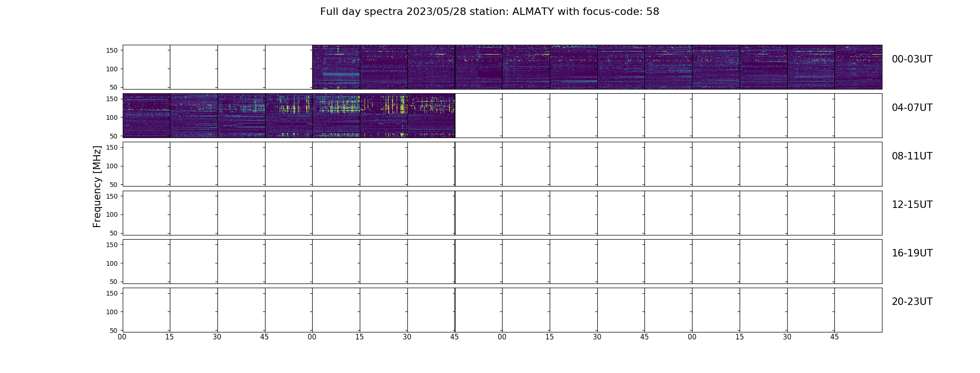Click the '50' tick in the 20-23UT row

pyautogui.click(x=114, y=331)
